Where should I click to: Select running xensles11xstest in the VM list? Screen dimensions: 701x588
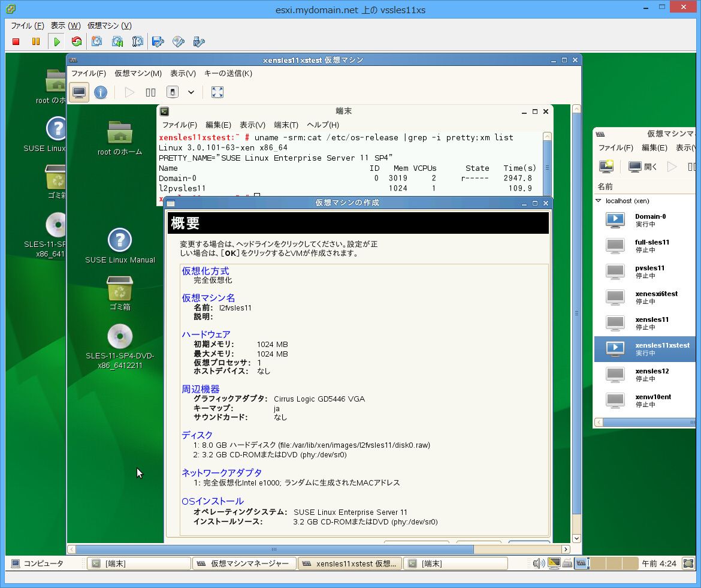point(644,349)
